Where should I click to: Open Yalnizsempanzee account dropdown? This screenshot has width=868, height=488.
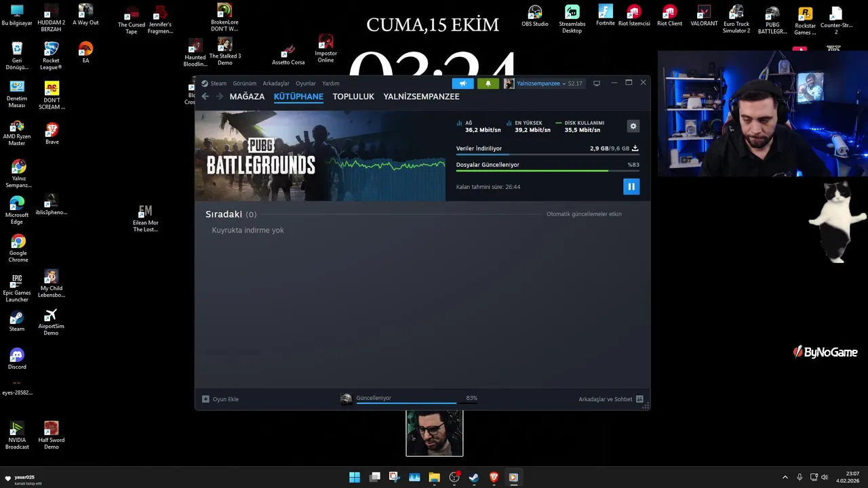(542, 83)
